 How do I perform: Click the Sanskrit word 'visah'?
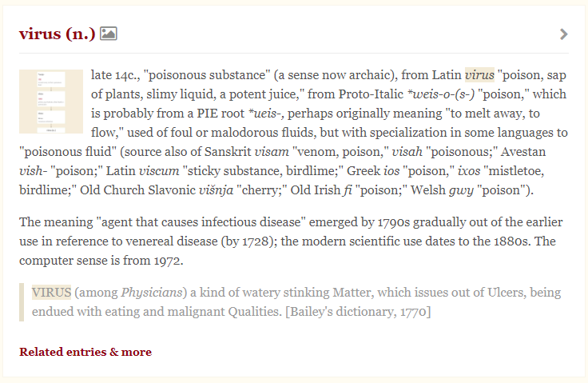(407, 152)
